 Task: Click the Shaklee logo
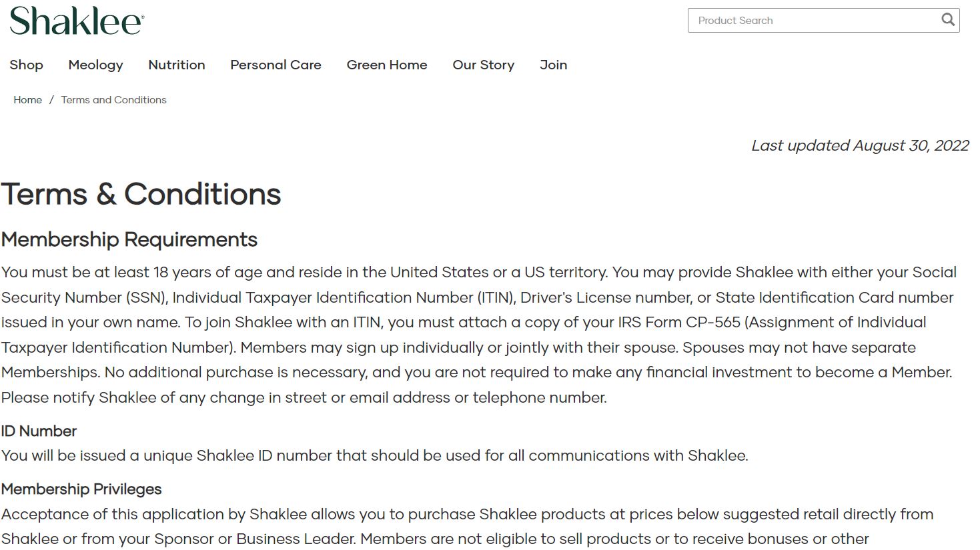[x=77, y=21]
